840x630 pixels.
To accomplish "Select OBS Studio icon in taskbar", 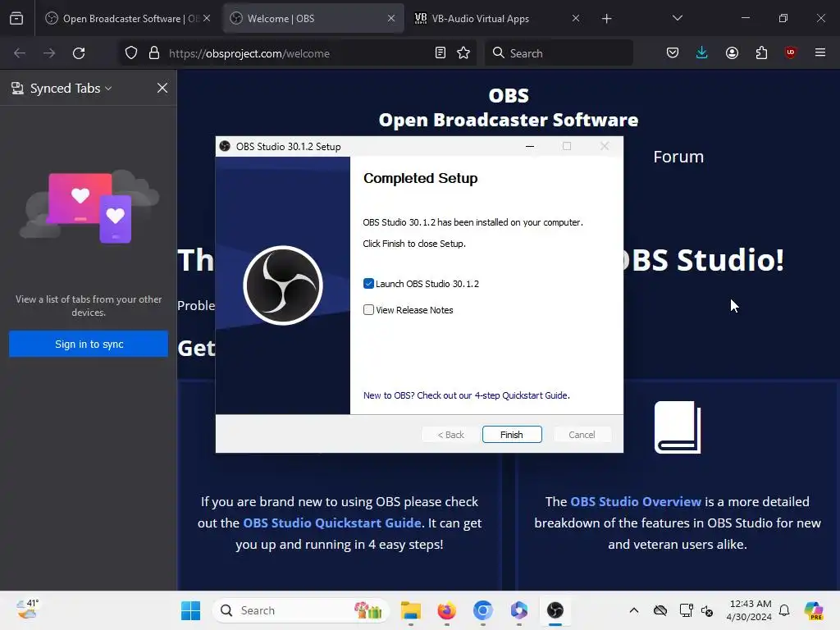I will click(x=555, y=610).
